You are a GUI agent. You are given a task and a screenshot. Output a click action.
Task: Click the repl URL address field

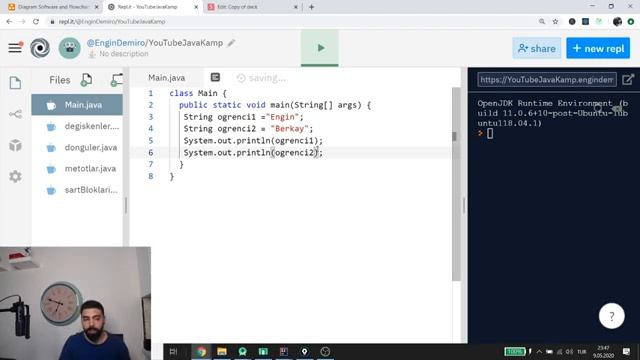tap(547, 80)
